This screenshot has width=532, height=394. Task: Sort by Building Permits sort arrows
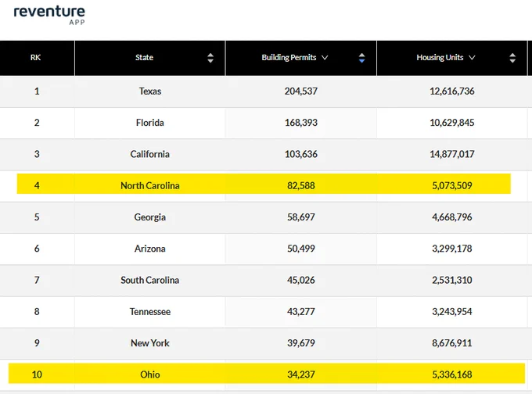click(x=361, y=58)
